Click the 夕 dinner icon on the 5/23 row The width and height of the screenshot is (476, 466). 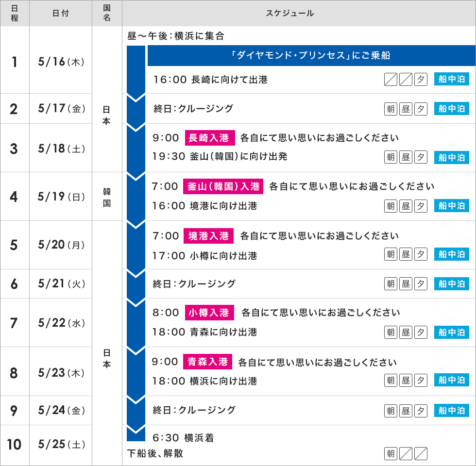(x=421, y=381)
